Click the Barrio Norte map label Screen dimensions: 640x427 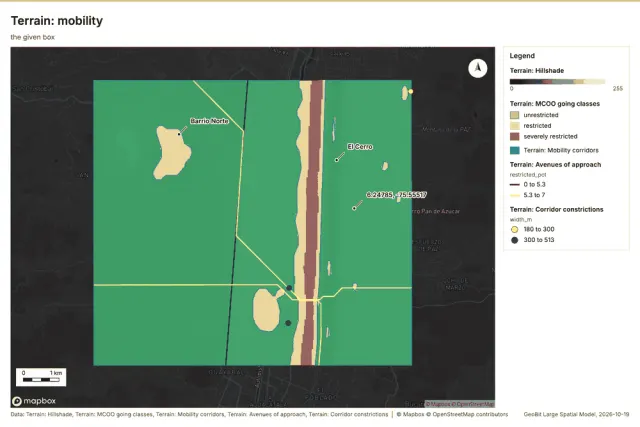coord(209,121)
